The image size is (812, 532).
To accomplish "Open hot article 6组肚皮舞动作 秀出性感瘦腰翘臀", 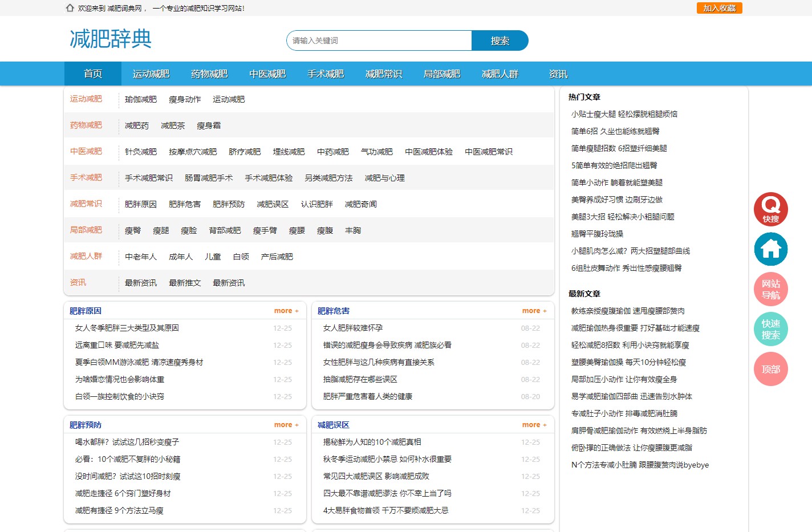I will (627, 268).
